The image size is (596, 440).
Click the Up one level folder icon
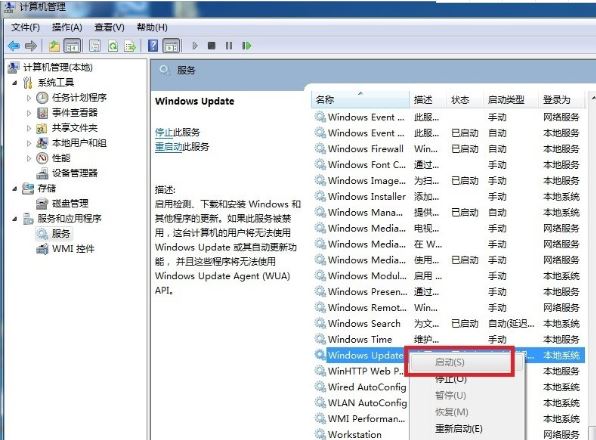pyautogui.click(x=54, y=46)
